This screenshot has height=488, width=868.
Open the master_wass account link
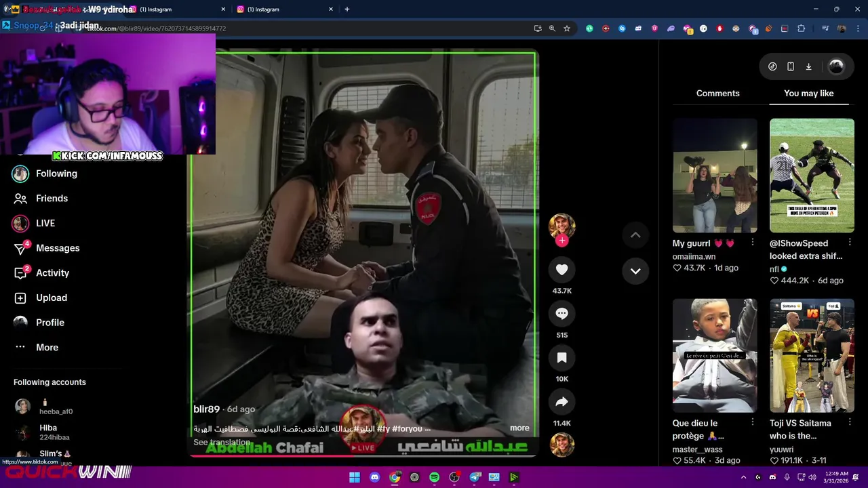click(x=698, y=449)
